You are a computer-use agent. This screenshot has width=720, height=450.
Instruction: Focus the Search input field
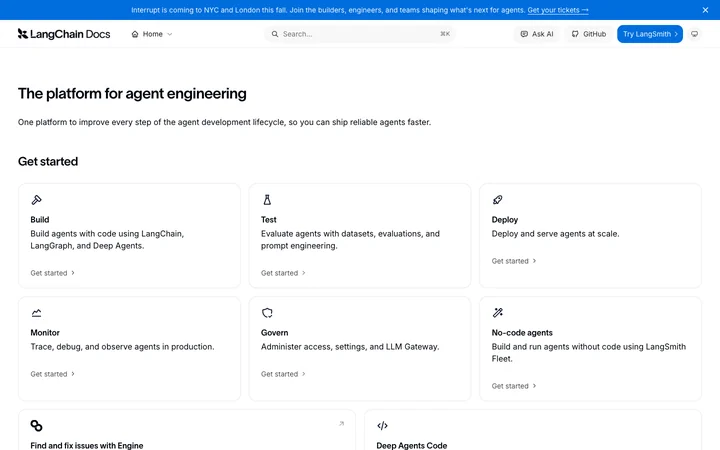(360, 34)
